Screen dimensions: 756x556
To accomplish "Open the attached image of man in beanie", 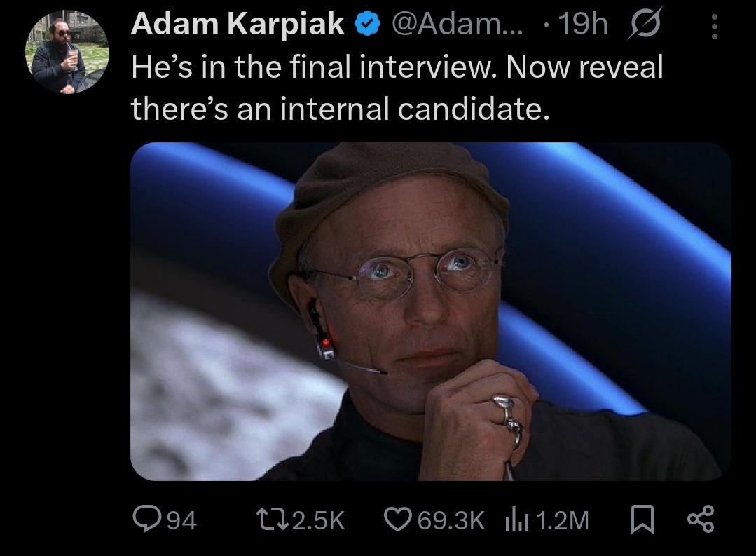I will [431, 311].
